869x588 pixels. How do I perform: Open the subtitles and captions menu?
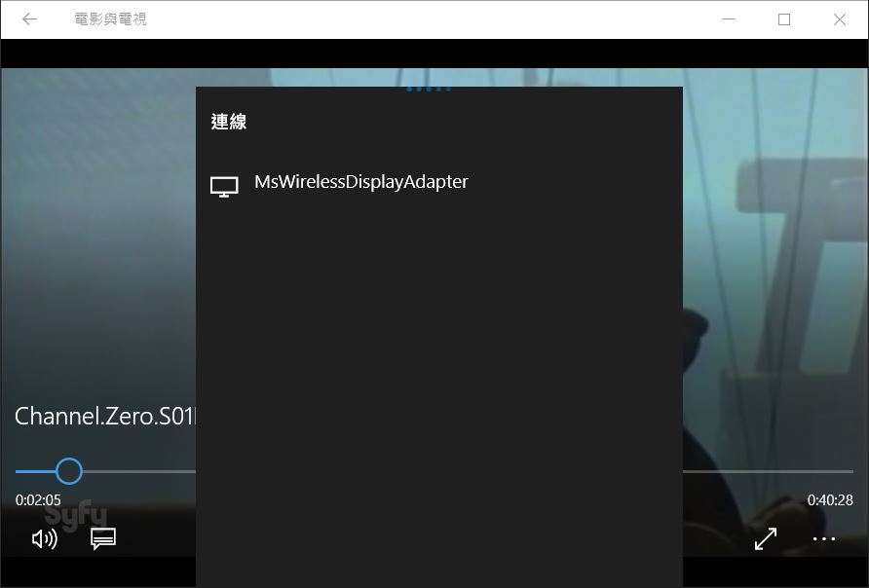click(x=103, y=538)
